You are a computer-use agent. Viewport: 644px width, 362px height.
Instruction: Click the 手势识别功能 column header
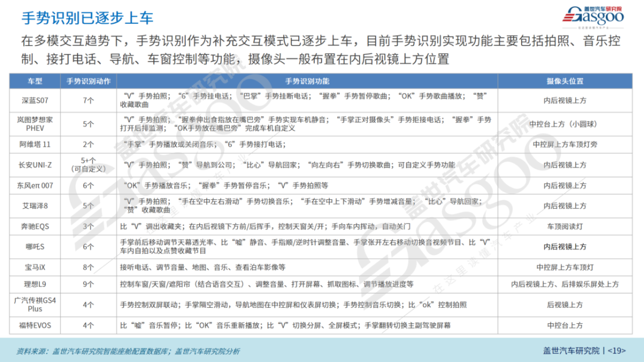[x=307, y=81]
